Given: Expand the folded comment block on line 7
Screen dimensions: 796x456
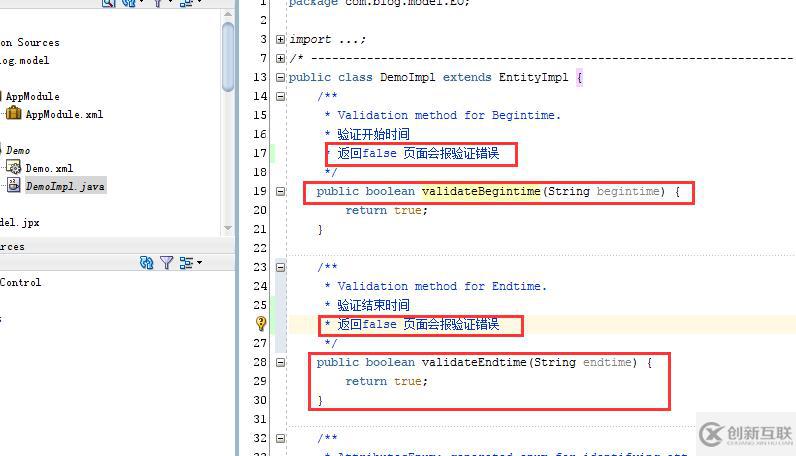Looking at the screenshot, I should coord(280,58).
